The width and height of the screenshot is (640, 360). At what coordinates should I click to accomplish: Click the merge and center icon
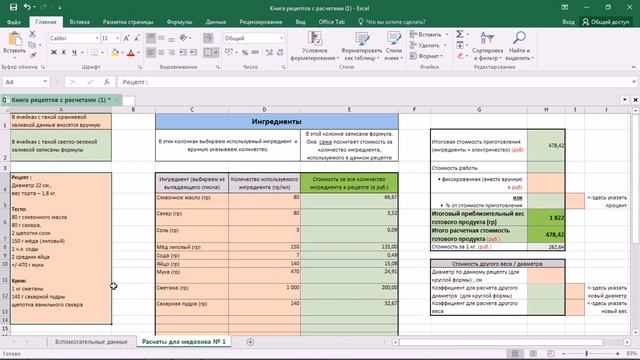tap(208, 53)
